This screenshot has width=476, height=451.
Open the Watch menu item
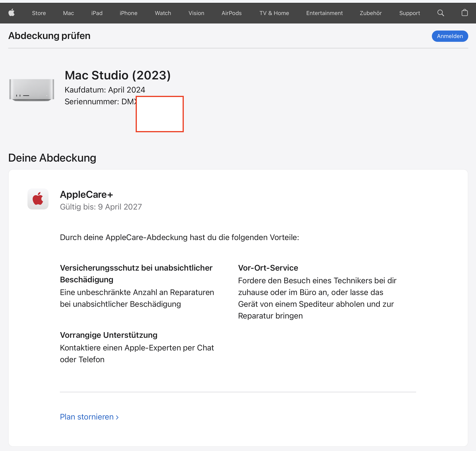(x=163, y=13)
